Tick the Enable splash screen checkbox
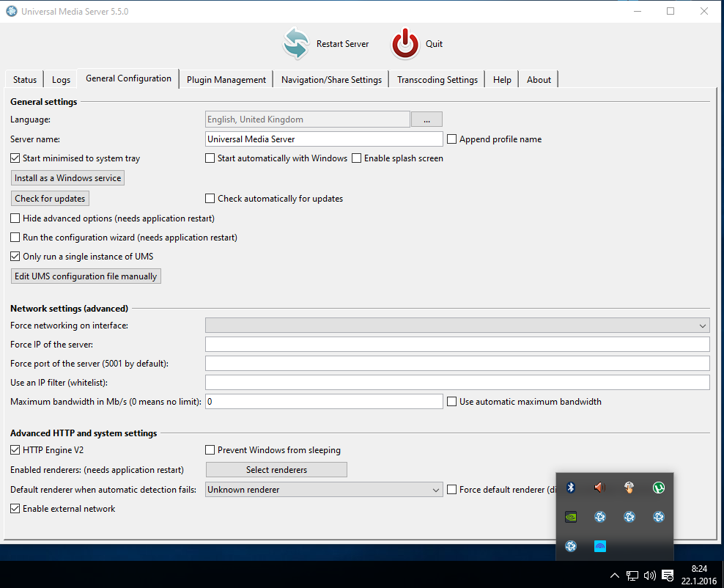 click(356, 158)
